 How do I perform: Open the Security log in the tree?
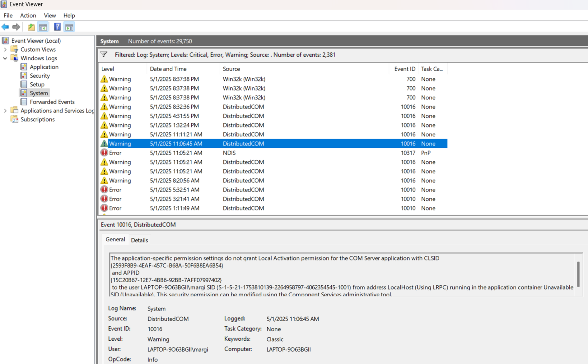pyautogui.click(x=40, y=76)
